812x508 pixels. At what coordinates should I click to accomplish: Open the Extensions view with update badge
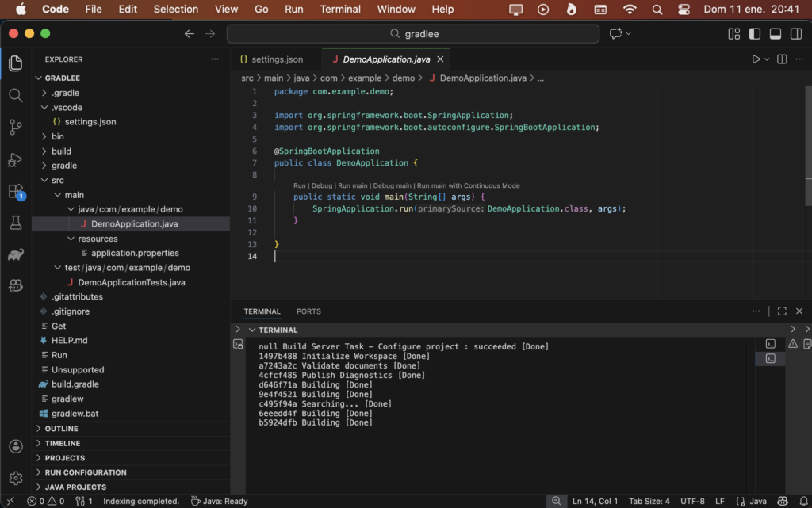15,191
